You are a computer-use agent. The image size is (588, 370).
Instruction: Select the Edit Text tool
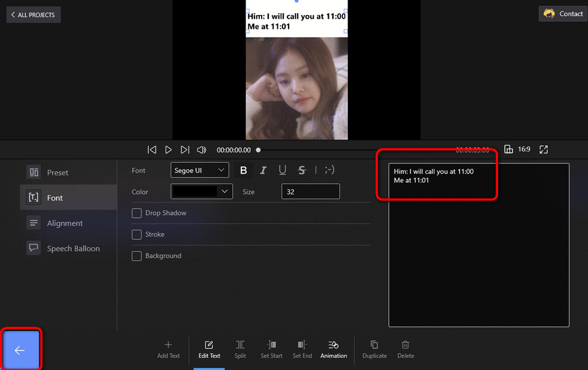pos(209,350)
